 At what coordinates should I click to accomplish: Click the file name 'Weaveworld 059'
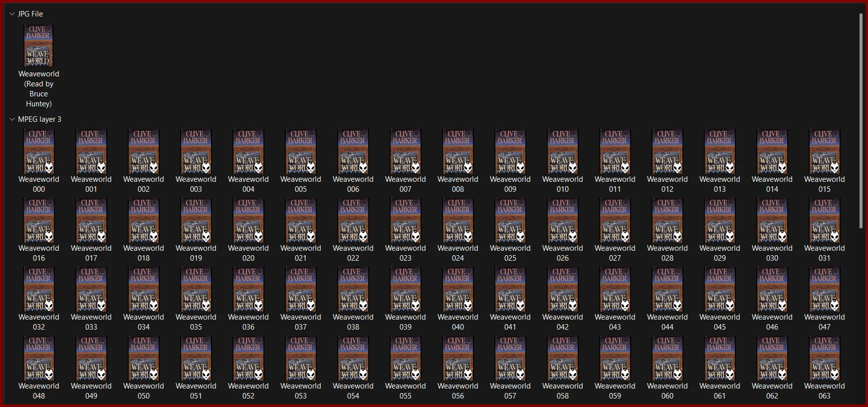pos(615,391)
